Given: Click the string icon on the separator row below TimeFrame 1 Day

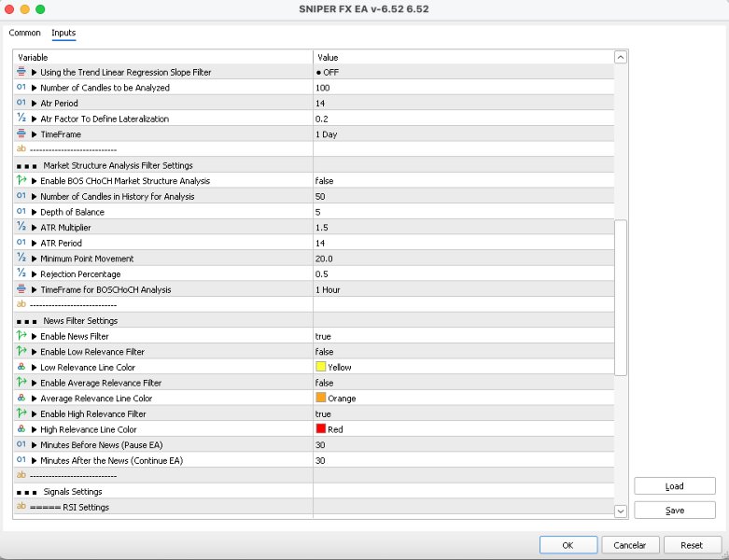Looking at the screenshot, I should pyautogui.click(x=21, y=149).
